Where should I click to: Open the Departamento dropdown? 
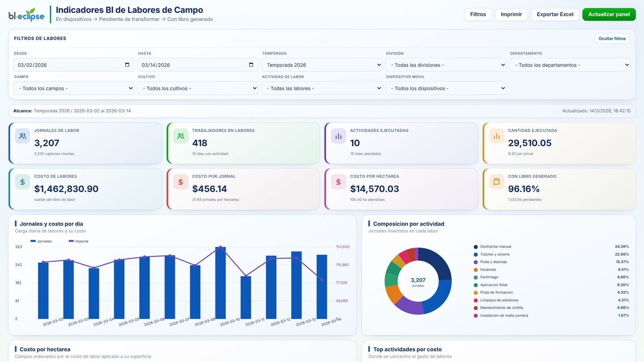[x=570, y=65]
